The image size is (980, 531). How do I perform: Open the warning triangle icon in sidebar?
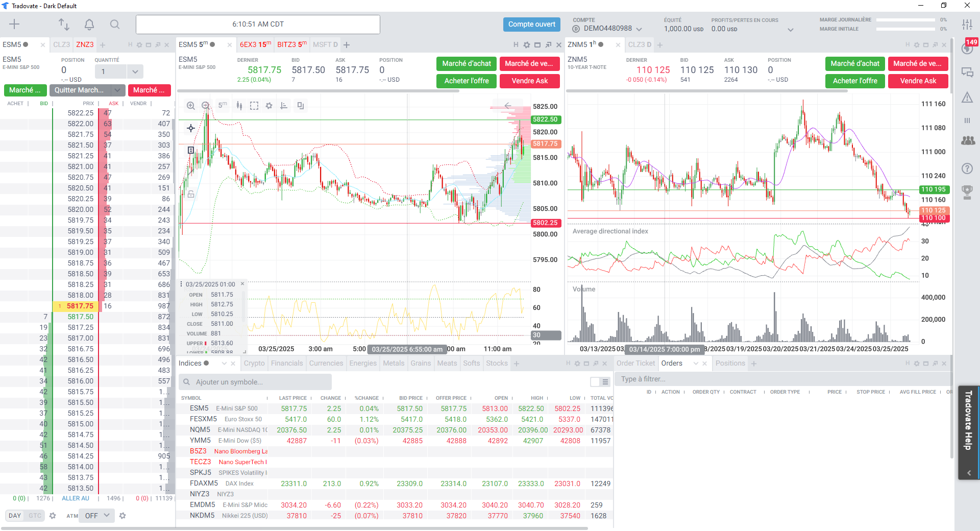(x=967, y=97)
